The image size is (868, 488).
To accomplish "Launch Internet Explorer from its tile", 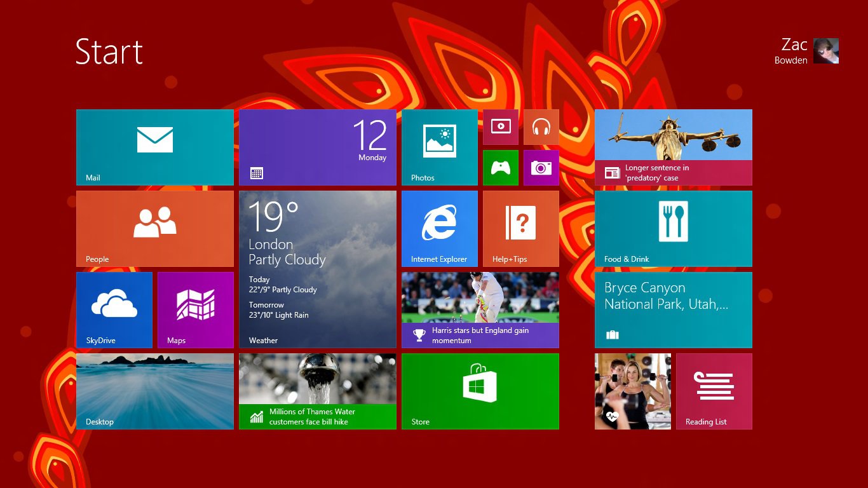I will (x=438, y=228).
